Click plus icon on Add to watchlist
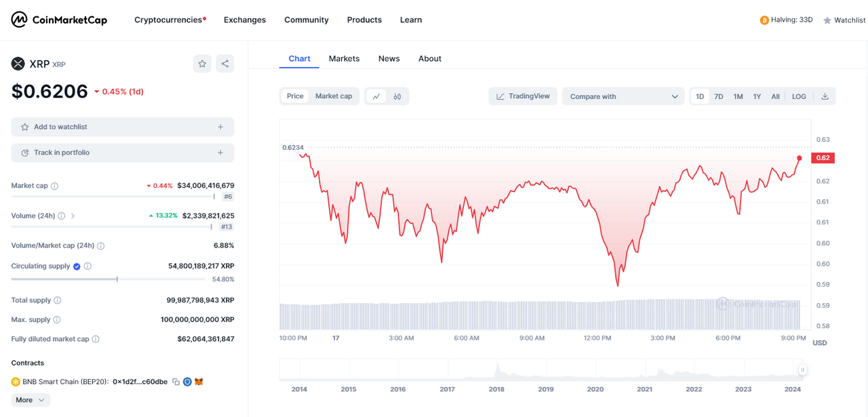This screenshot has height=417, width=868. (220, 127)
